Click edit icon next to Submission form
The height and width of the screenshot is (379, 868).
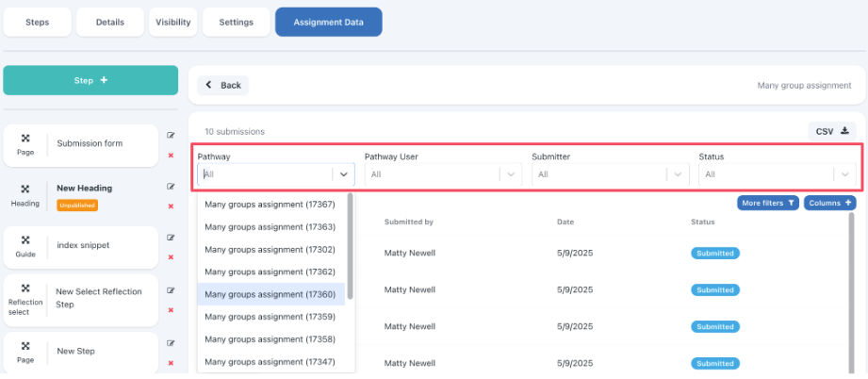click(x=171, y=136)
